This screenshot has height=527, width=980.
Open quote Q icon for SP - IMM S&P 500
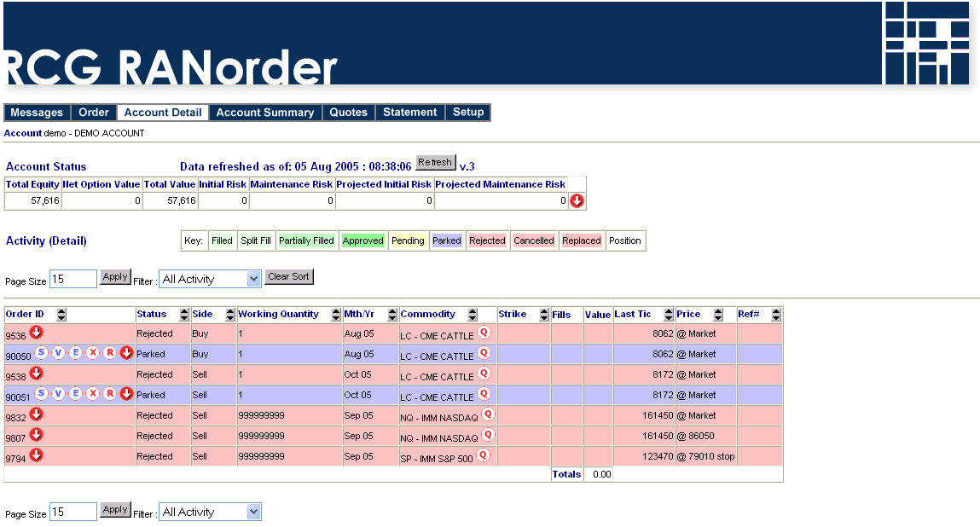483,455
